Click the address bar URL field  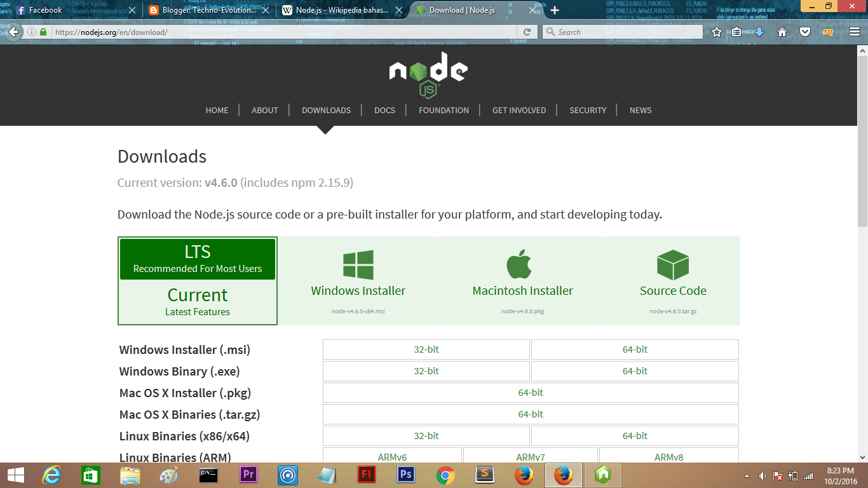click(x=285, y=32)
